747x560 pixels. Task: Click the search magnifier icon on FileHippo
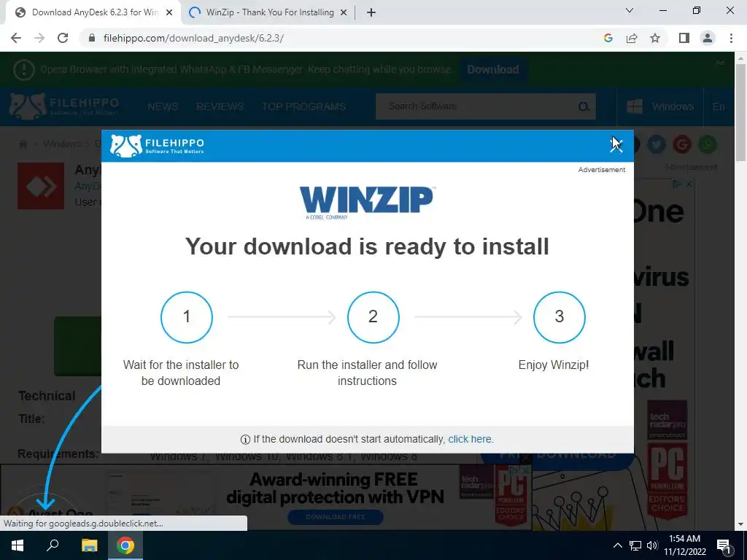(x=584, y=106)
